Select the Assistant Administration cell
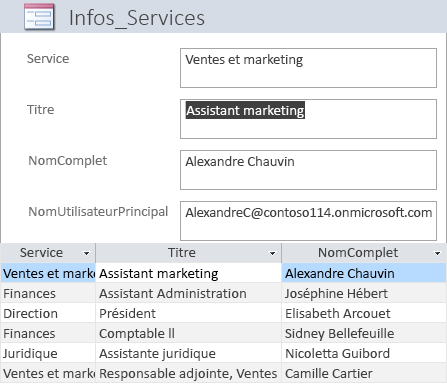The image size is (447, 384). pyautogui.click(x=189, y=293)
